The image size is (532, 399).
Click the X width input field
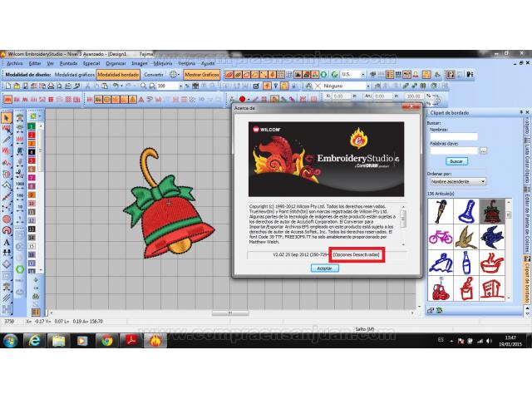[341, 96]
